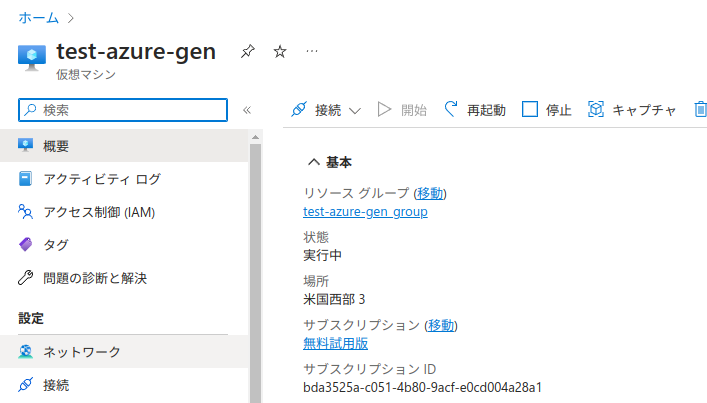Open test-azure-gen_group resource group link
Image resolution: width=707 pixels, height=403 pixels.
coord(365,212)
